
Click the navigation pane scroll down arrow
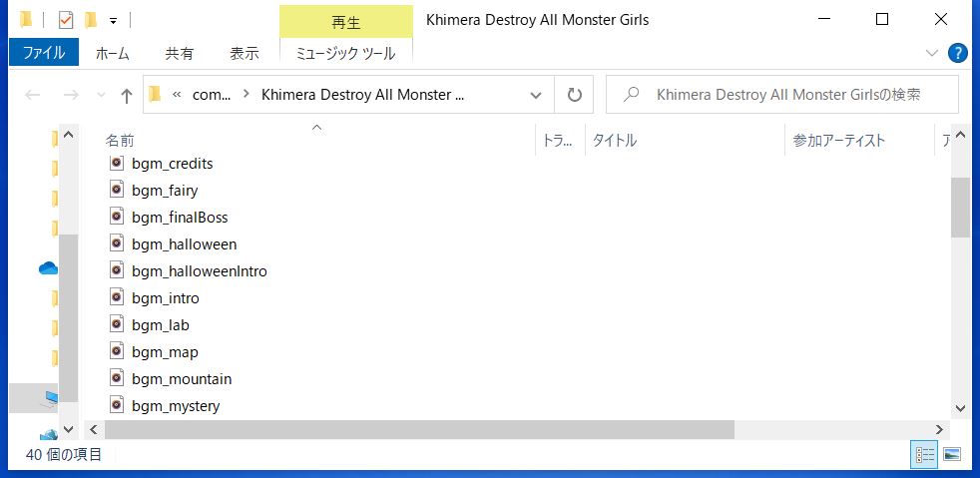coord(69,429)
